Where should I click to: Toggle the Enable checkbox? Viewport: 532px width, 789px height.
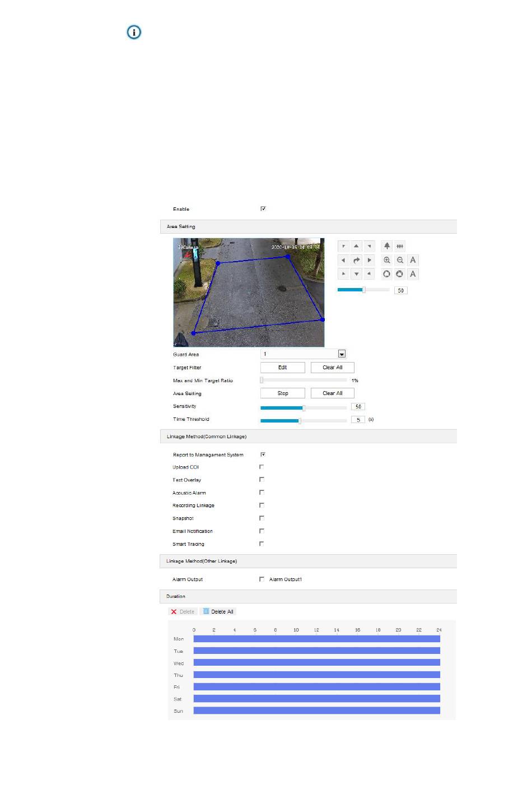263,209
